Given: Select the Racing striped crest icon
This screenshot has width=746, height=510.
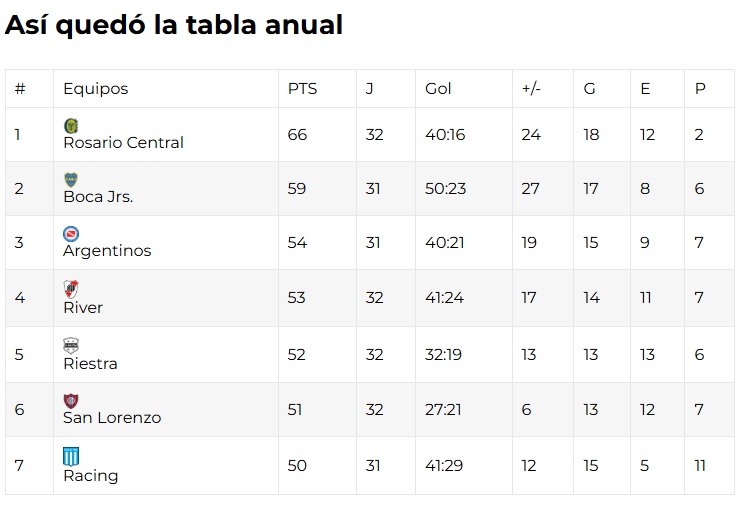Looking at the screenshot, I should point(71,456).
